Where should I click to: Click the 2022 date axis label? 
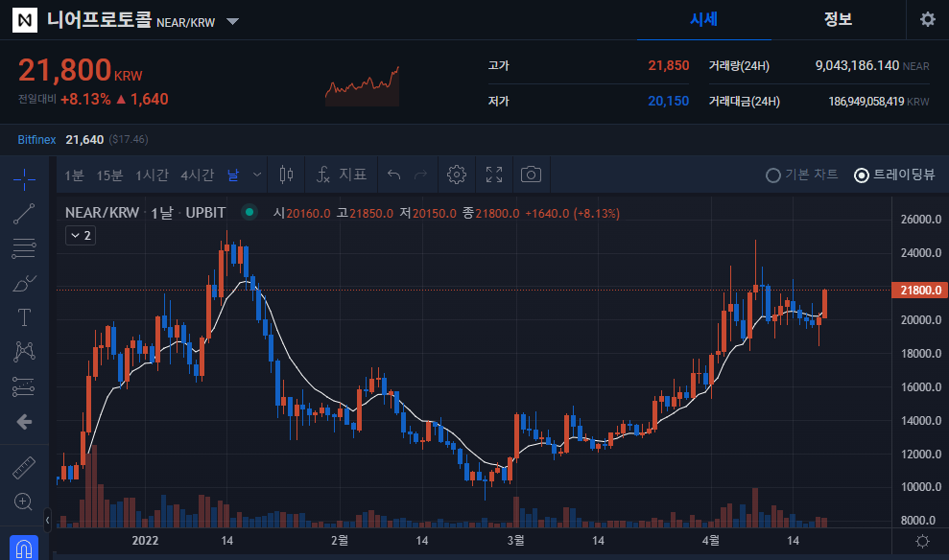145,541
